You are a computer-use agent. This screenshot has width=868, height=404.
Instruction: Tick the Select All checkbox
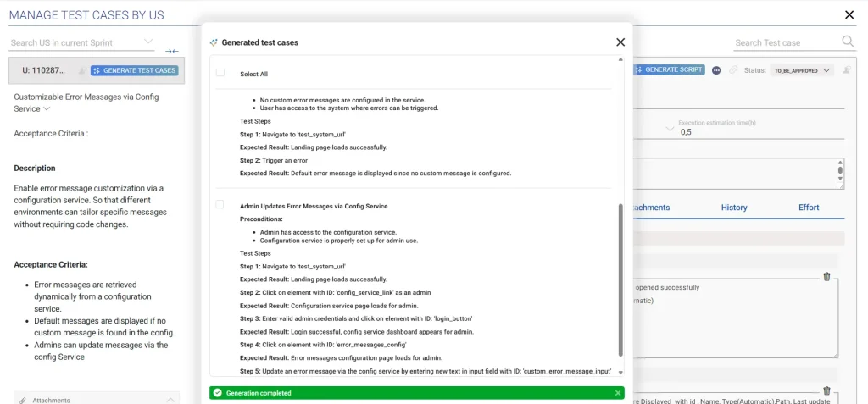coord(220,73)
